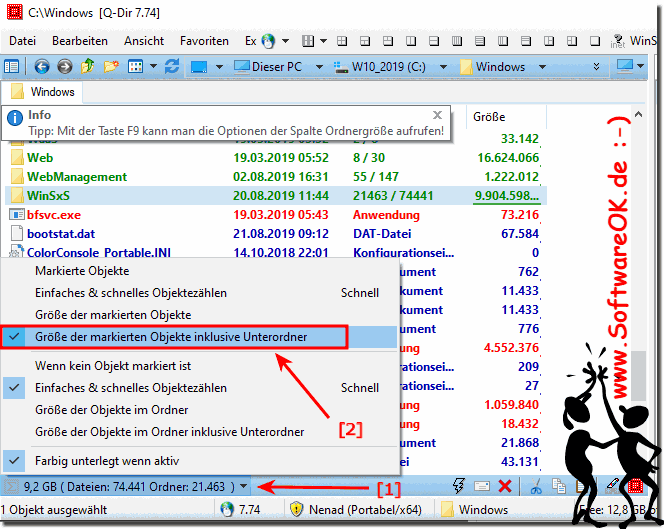Show hidden toolbar items via double chevron
The image size is (664, 529).
pos(596,66)
